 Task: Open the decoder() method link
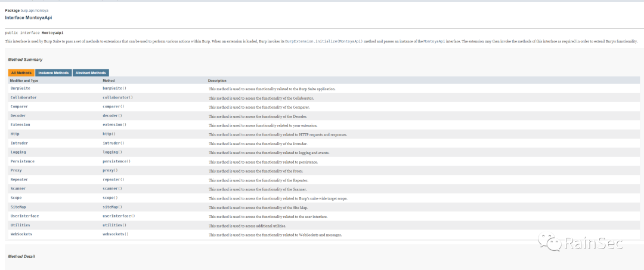point(112,116)
